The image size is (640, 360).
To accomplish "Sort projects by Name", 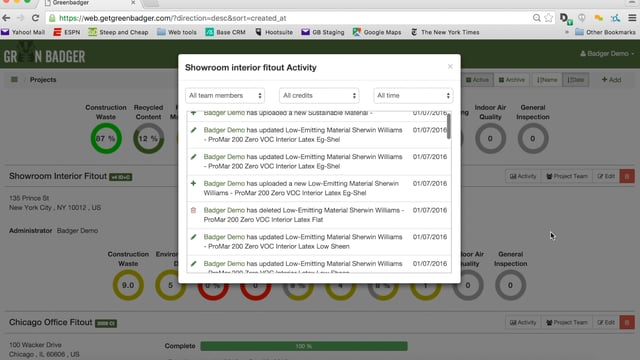I will pos(547,80).
